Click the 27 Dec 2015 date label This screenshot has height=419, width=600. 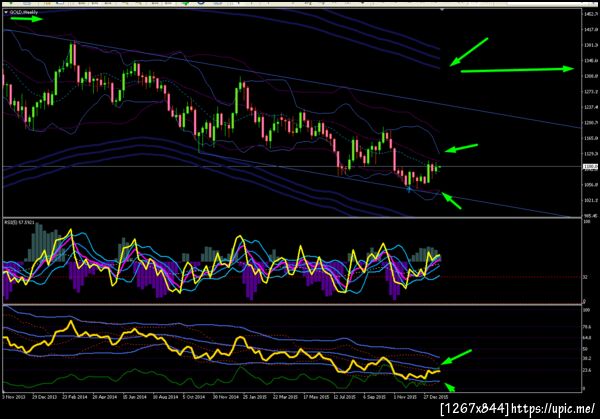435,397
